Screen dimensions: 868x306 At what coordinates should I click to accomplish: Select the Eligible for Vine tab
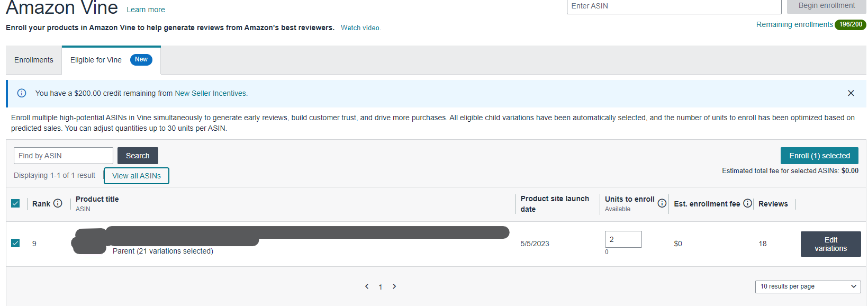(x=96, y=60)
